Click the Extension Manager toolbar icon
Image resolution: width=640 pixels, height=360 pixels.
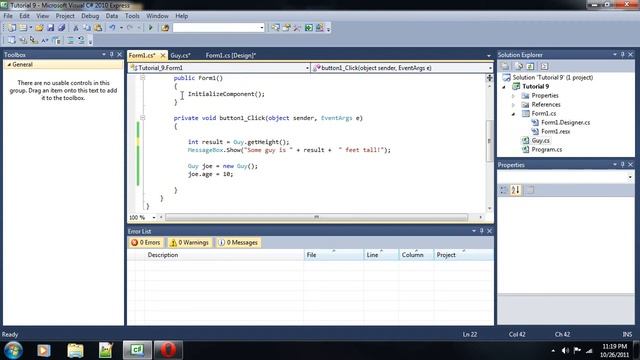click(320, 28)
